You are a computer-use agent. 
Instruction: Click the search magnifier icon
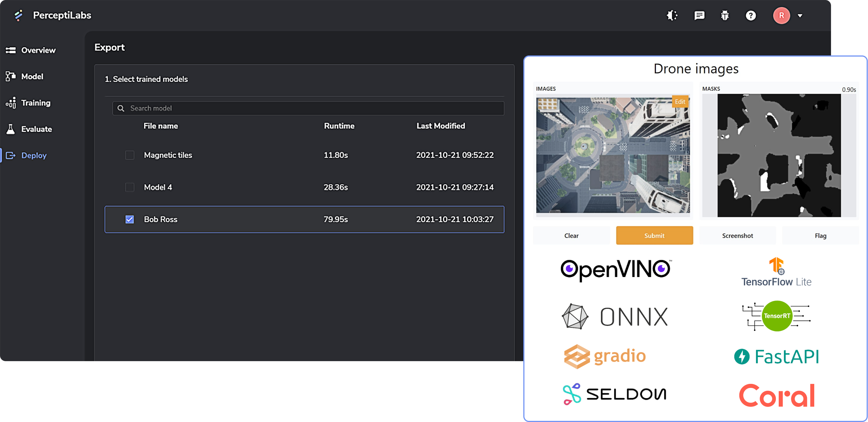point(121,108)
